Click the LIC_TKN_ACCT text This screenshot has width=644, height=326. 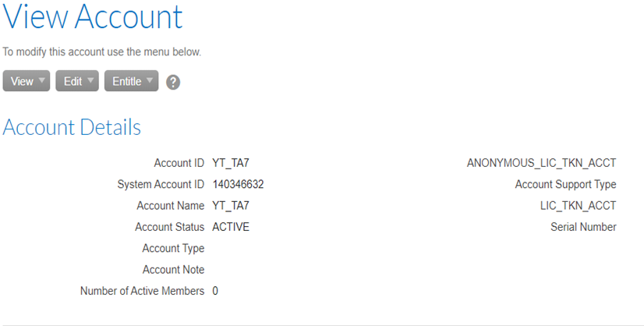[579, 206]
